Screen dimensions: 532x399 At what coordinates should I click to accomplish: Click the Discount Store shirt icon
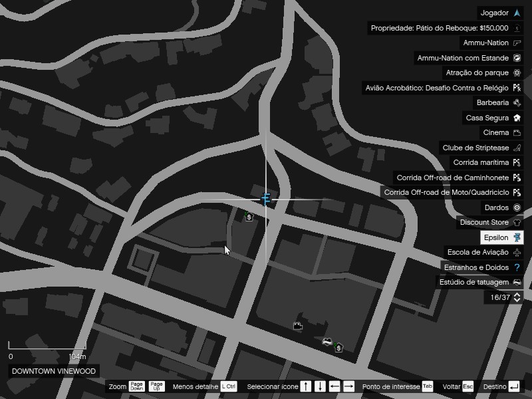517,222
